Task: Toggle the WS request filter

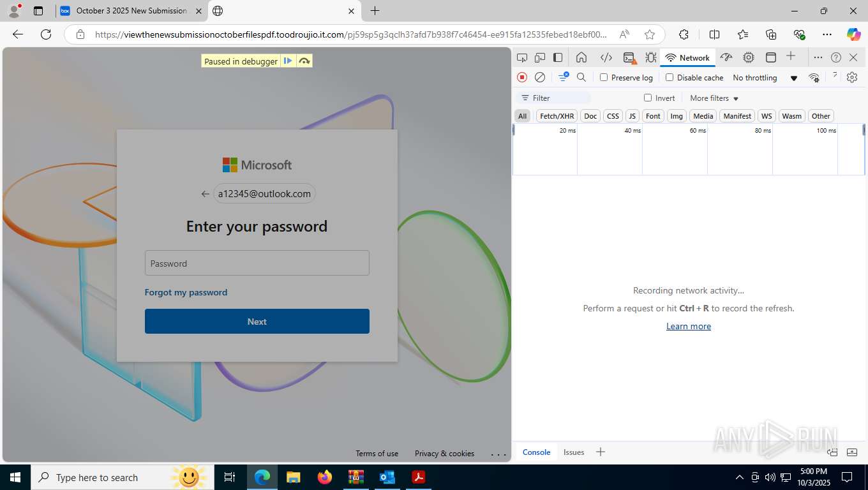Action: (x=767, y=116)
